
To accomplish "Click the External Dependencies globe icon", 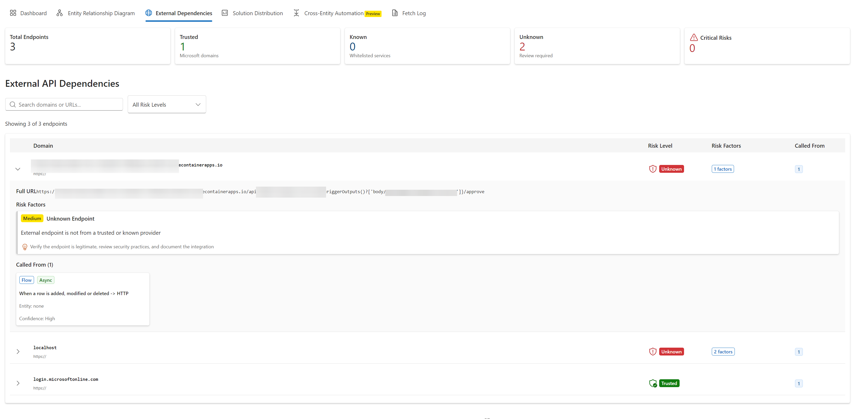I will (x=149, y=13).
